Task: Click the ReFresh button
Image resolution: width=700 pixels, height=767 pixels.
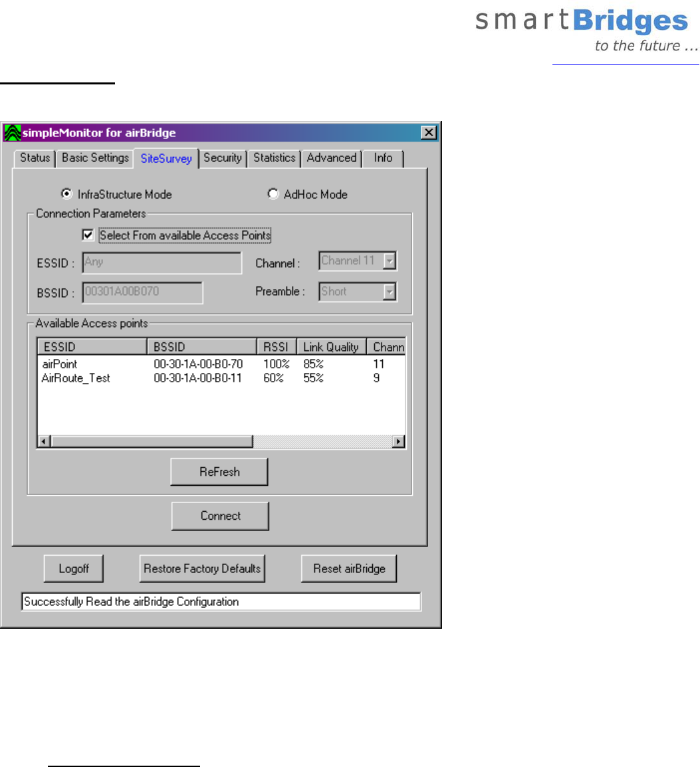Action: coord(219,472)
